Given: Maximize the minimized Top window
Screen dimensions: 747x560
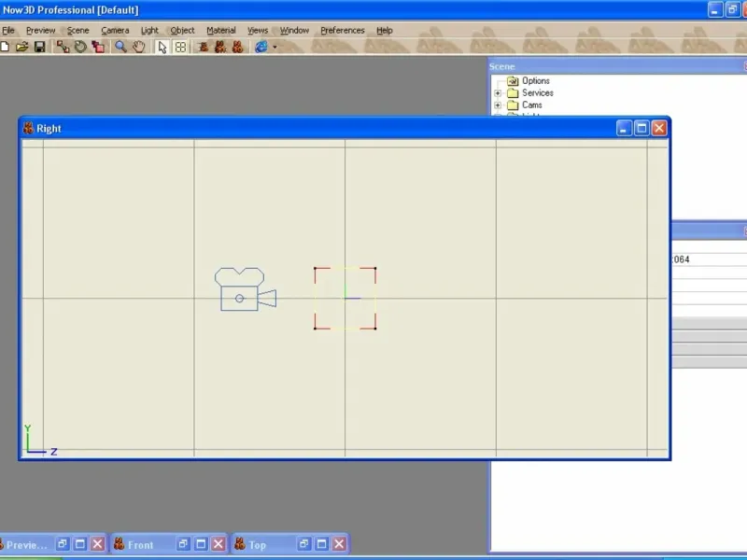Looking at the screenshot, I should [322, 544].
